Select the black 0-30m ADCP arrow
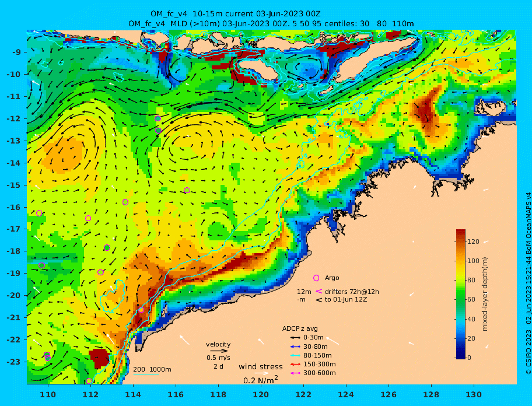 click(x=295, y=338)
